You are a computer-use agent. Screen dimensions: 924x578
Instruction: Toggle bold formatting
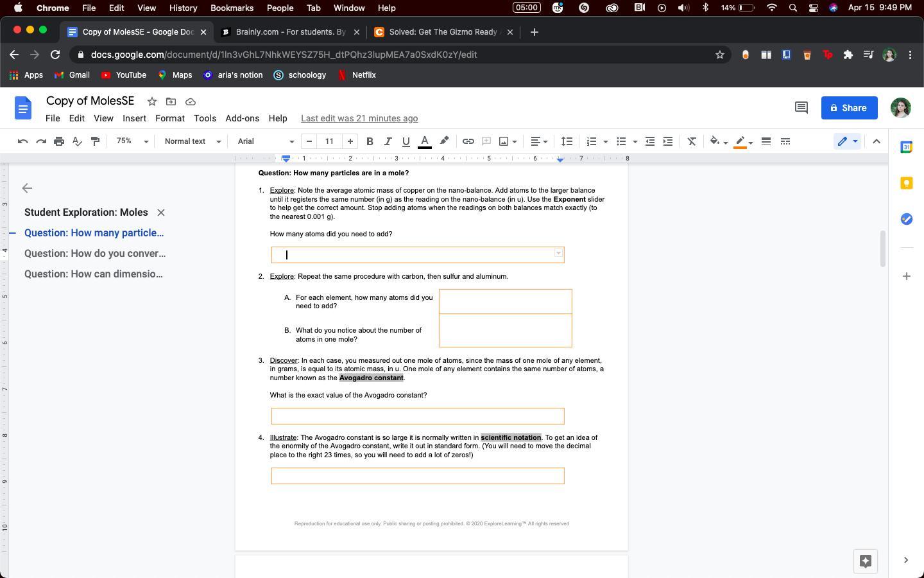[x=370, y=141]
